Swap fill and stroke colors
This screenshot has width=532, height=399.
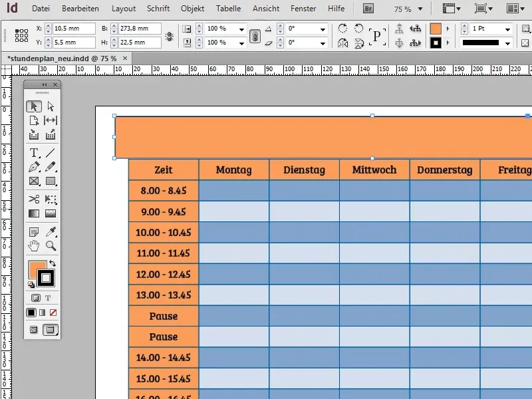[x=53, y=263]
